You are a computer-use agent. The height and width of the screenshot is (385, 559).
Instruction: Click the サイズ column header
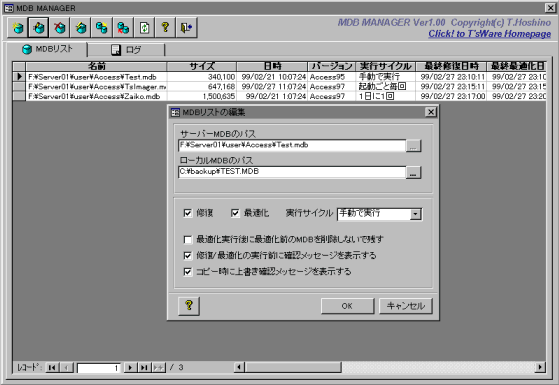(201, 66)
